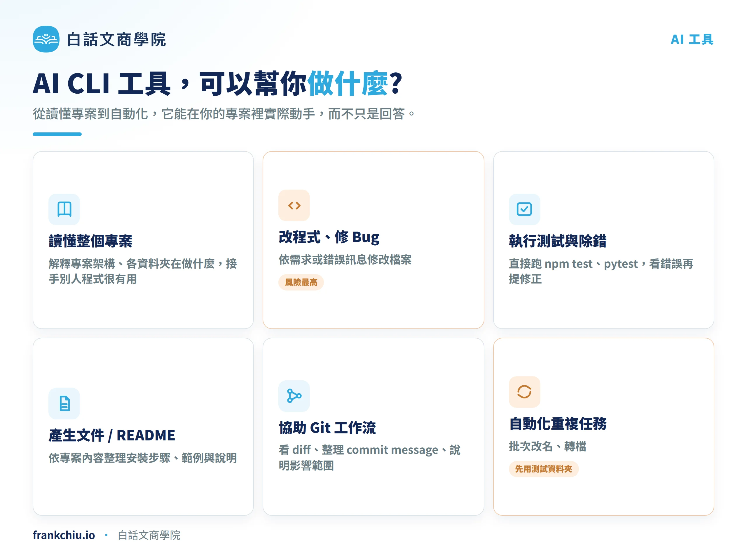747x560 pixels.
Task: Click the book icon above 讀懂整個專案
Action: [64, 209]
